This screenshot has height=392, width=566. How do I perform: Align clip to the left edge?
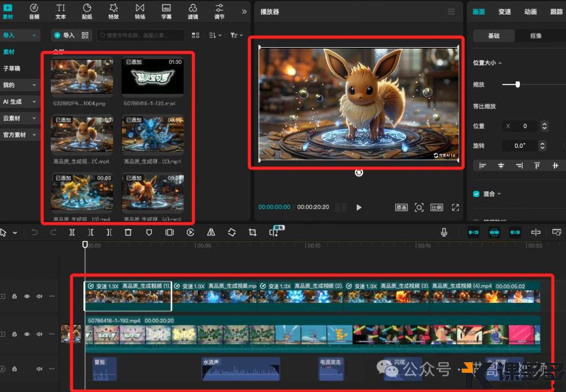point(483,166)
